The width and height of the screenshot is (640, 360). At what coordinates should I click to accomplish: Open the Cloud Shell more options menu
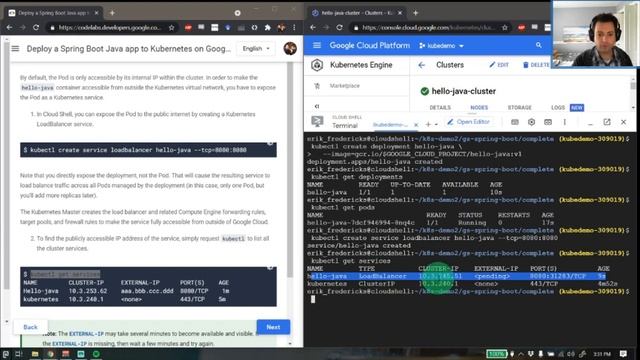click(x=564, y=122)
